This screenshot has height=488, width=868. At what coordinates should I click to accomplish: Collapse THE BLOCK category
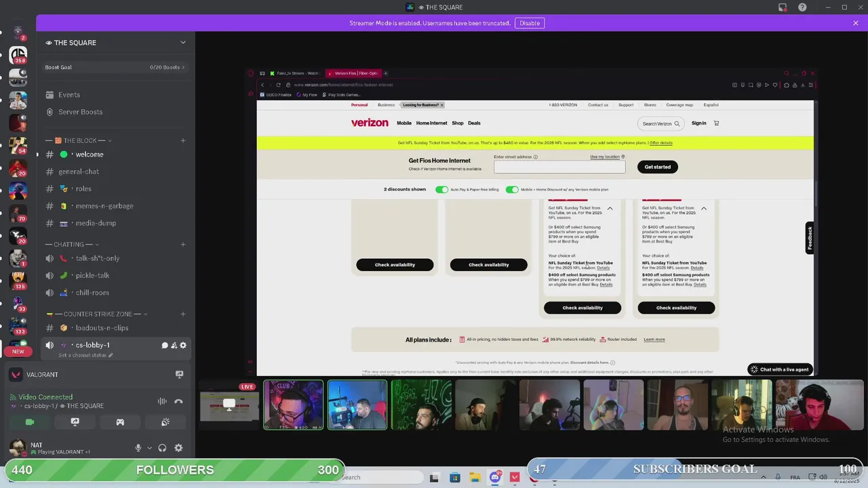pyautogui.click(x=79, y=140)
